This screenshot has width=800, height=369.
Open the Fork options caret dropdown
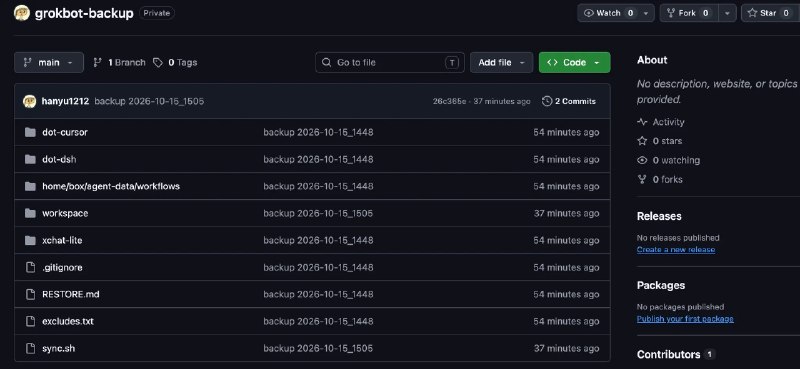click(x=727, y=13)
